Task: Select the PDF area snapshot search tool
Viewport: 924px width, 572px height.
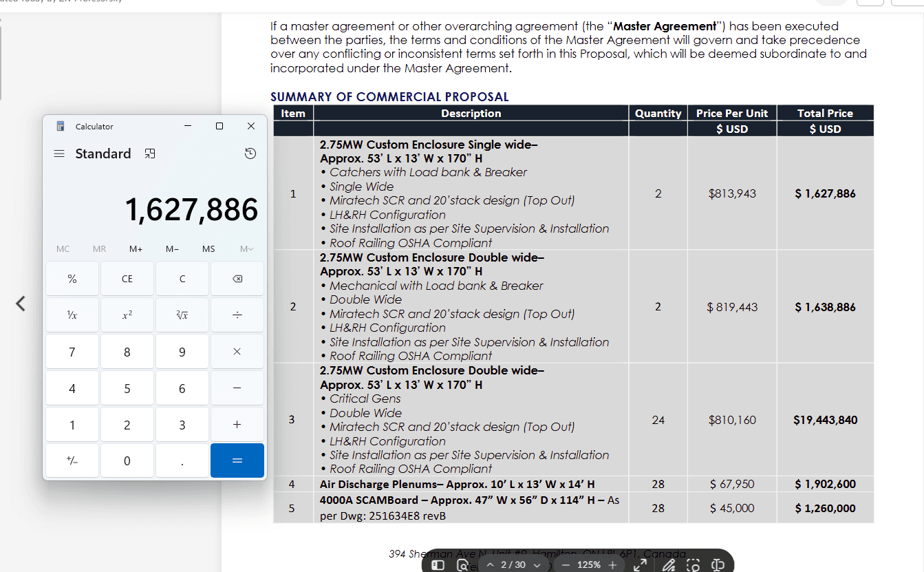Action: click(694, 565)
